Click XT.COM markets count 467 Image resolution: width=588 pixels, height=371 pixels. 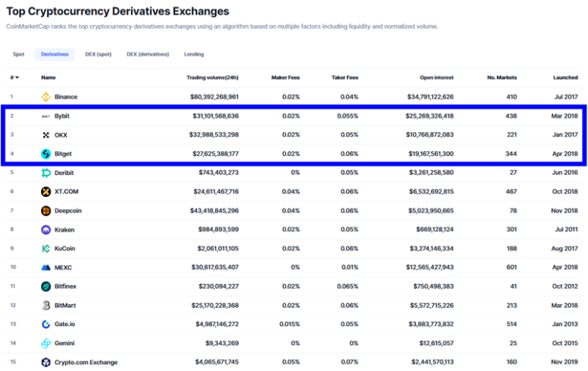coord(511,192)
